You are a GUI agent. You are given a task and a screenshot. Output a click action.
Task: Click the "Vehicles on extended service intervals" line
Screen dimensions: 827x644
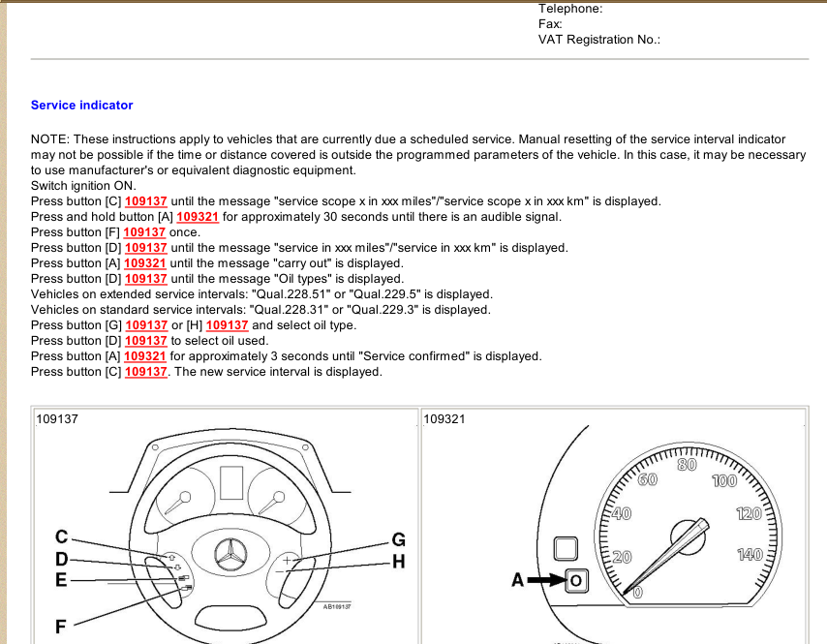[x=261, y=294]
